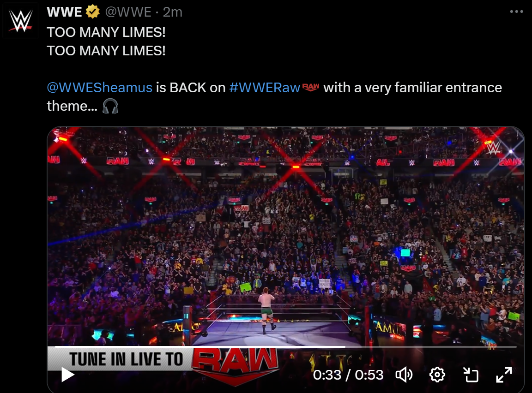The width and height of the screenshot is (532, 393).
Task: Click the gold verified badge
Action: point(92,12)
